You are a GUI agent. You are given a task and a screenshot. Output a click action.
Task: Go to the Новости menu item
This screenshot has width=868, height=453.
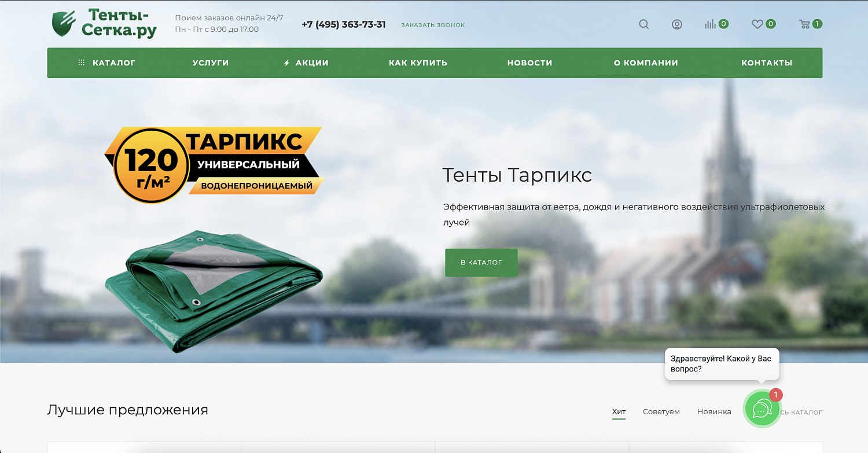tap(529, 63)
